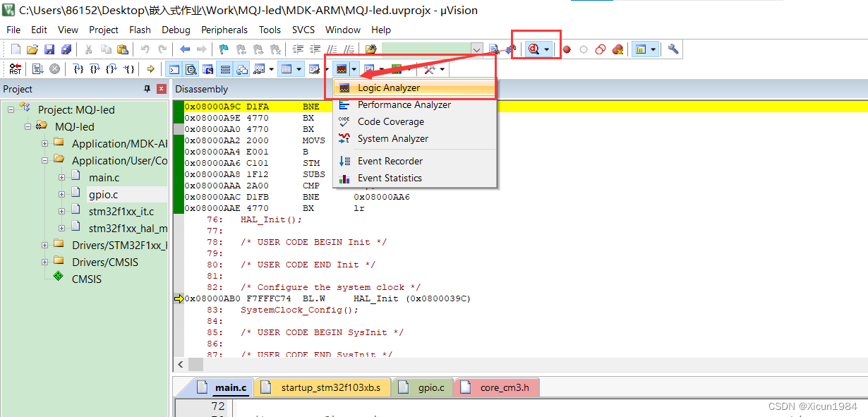Viewport: 868px width, 417px height.
Task: Save the current file with floppy icon
Action: 49,49
